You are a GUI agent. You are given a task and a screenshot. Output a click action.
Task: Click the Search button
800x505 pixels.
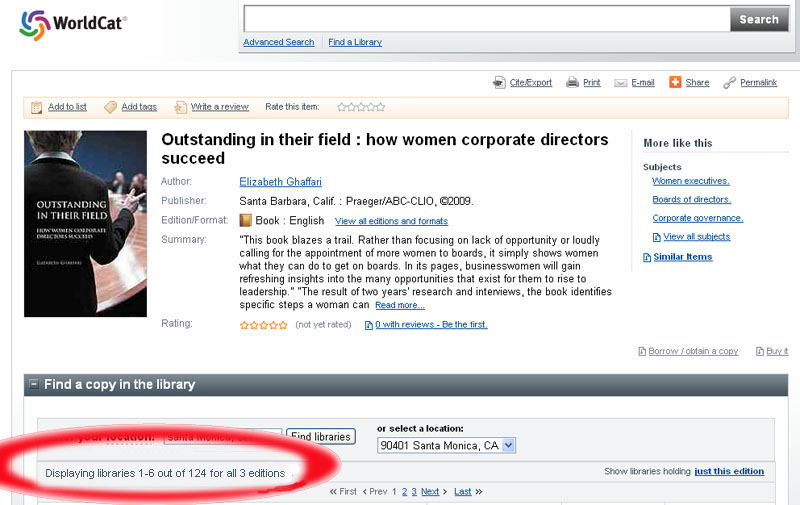759,19
